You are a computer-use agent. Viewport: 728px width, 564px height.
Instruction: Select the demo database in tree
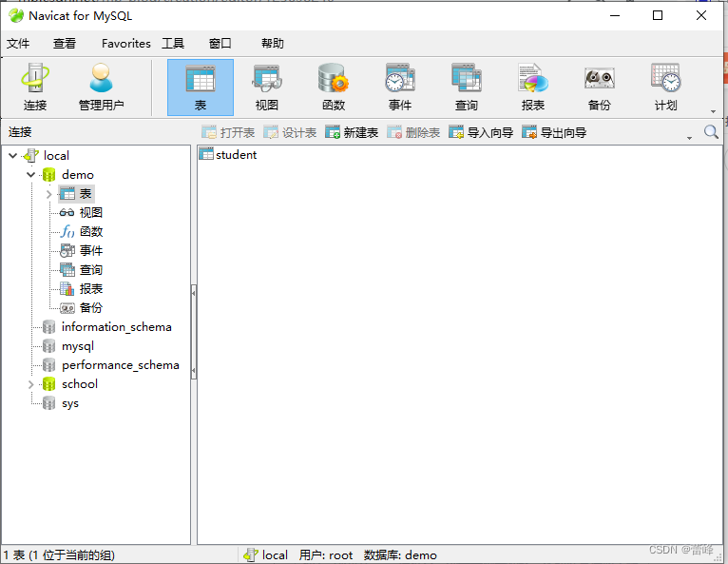(x=78, y=175)
